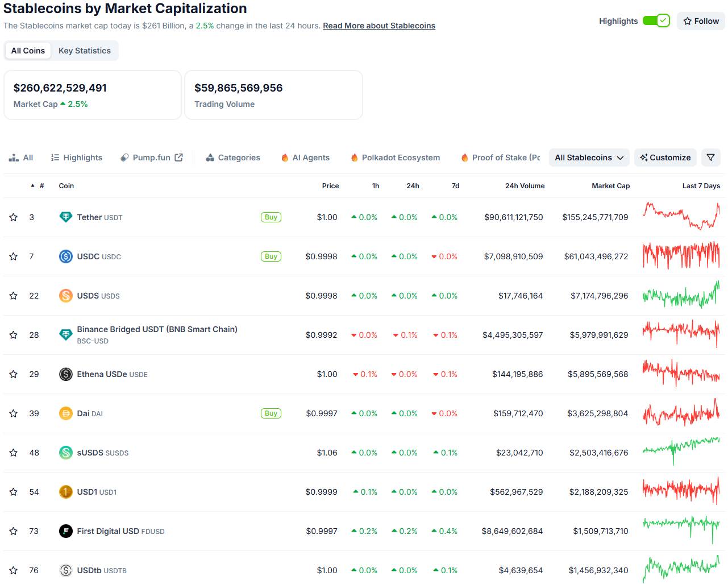Click the Binance Bridged USDT logo
The height and width of the screenshot is (584, 728).
66,335
